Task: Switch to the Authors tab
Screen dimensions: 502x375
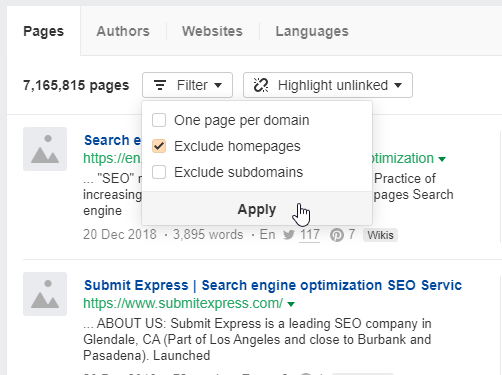Action: [123, 31]
